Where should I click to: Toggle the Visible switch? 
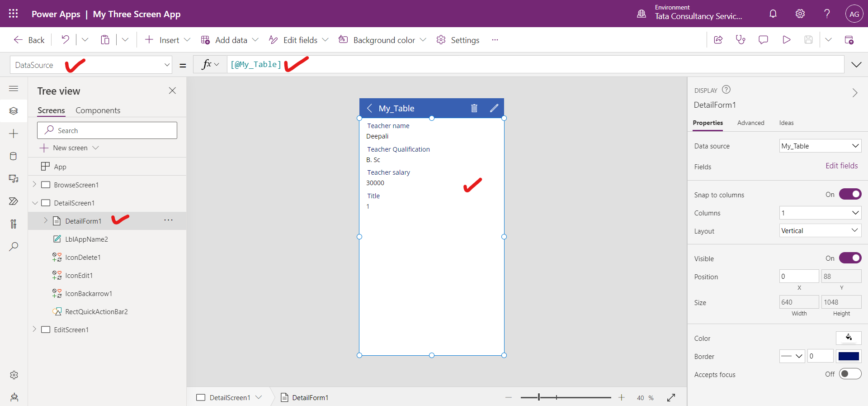pyautogui.click(x=850, y=258)
